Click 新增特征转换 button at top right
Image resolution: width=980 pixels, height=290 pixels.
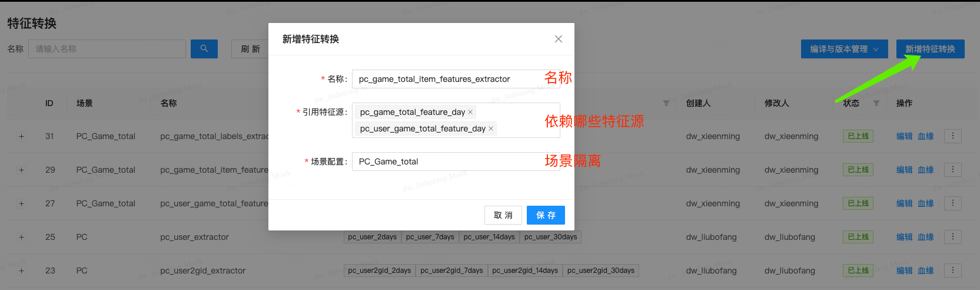pyautogui.click(x=930, y=49)
